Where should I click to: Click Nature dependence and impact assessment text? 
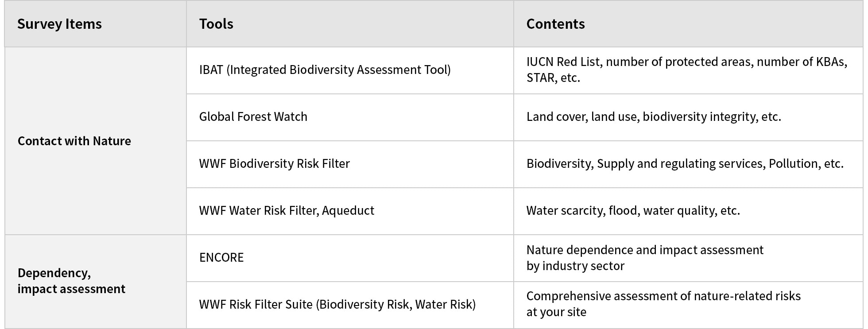645,250
